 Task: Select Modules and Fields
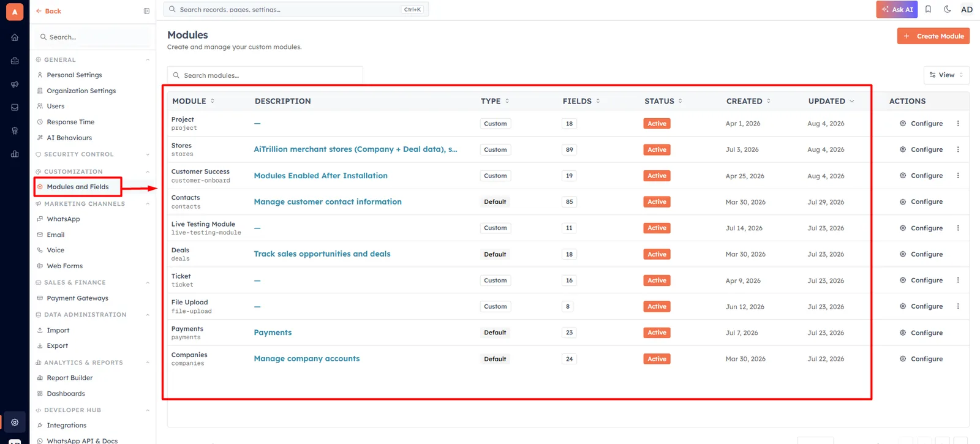[x=78, y=187]
